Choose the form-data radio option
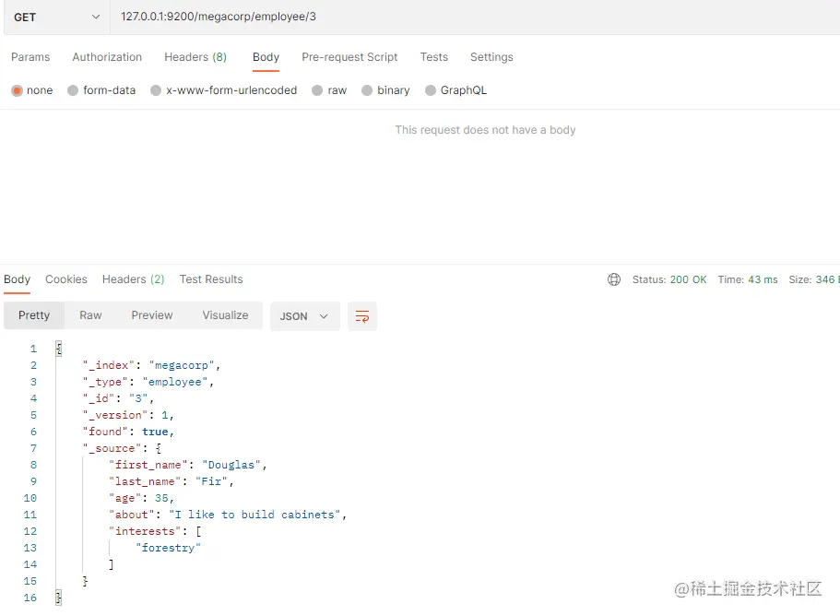This screenshot has height=616, width=840. coord(101,90)
